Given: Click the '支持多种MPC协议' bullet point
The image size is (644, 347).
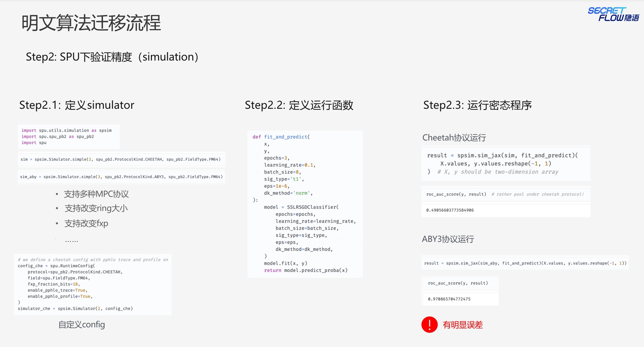Looking at the screenshot, I should 96,194.
